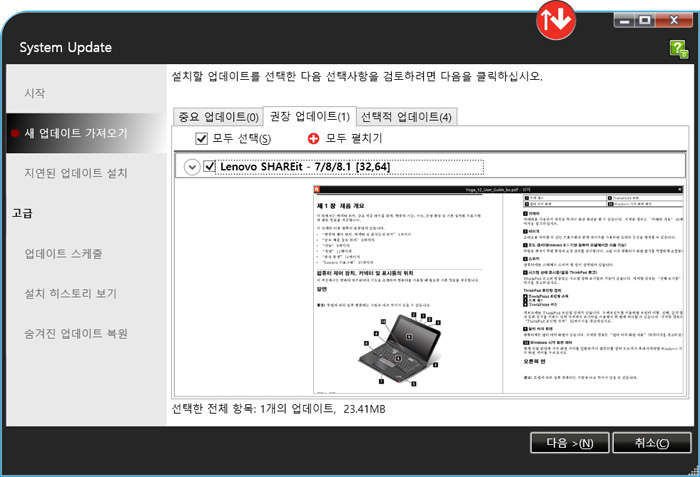Image resolution: width=700 pixels, height=477 pixels.
Task: Click the laptop diagram in PDF preview
Action: (x=400, y=349)
